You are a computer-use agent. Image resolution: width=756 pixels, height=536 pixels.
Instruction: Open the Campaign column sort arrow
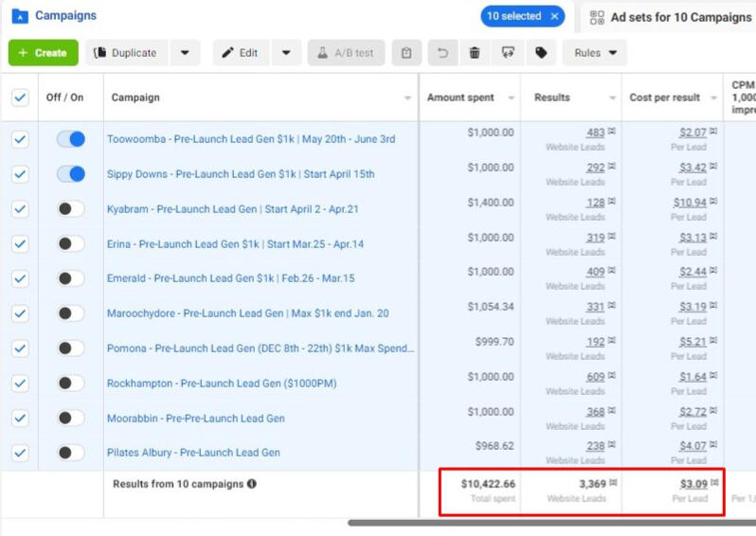407,98
